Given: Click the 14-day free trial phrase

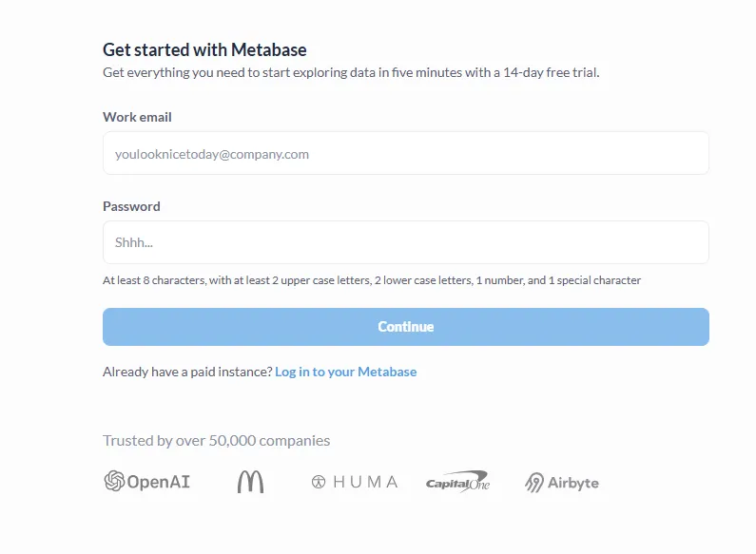Looking at the screenshot, I should coord(552,72).
